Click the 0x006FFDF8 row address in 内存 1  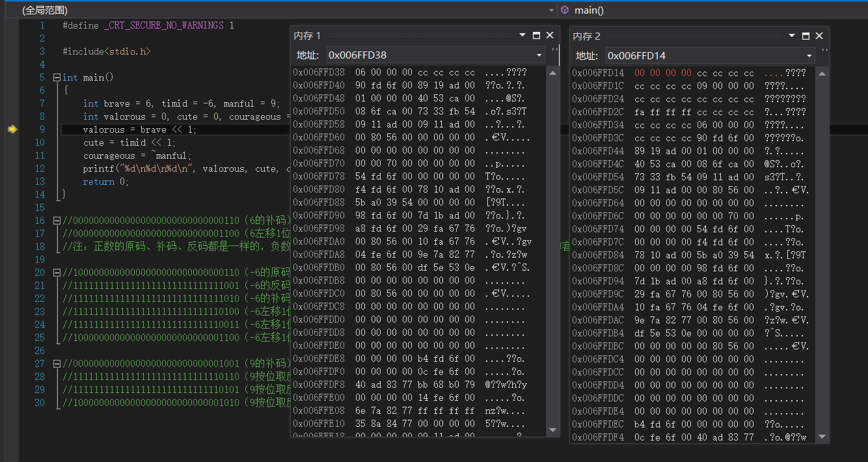click(319, 385)
